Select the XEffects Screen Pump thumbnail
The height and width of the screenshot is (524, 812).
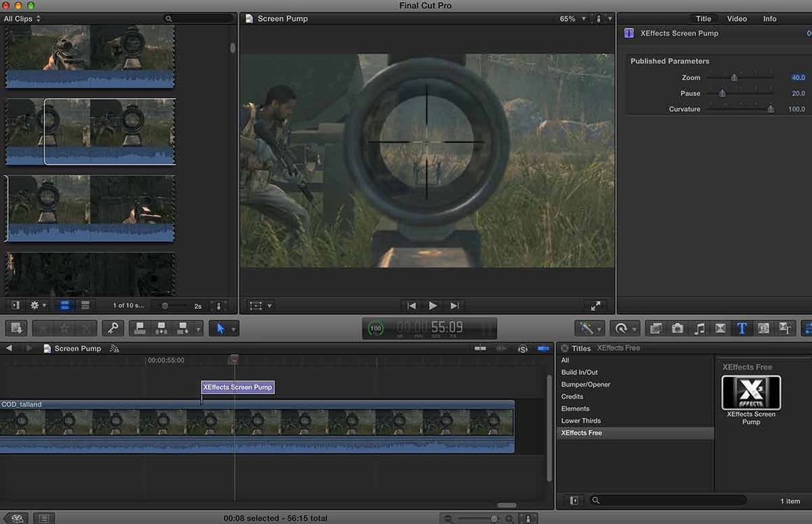tap(751, 393)
